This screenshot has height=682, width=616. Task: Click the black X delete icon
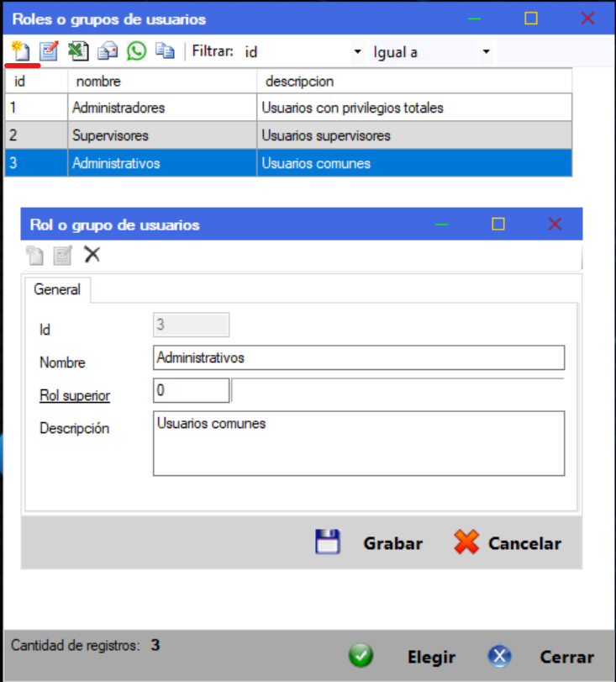92,255
